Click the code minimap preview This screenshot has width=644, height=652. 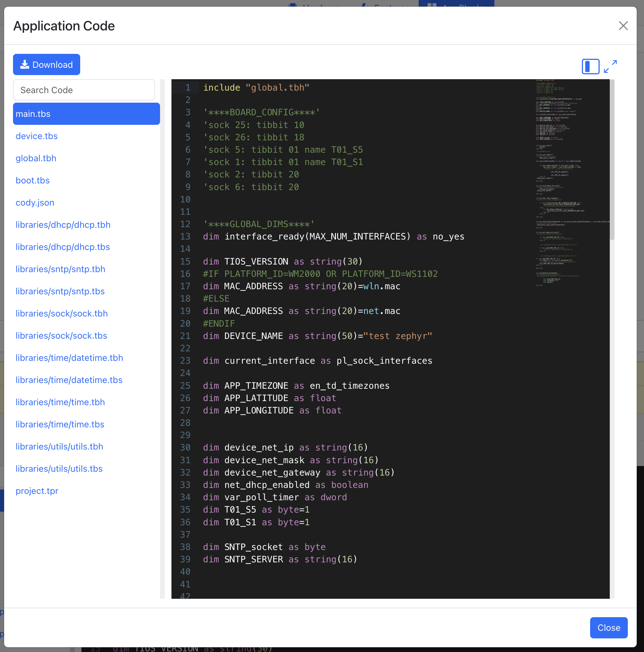572,183
